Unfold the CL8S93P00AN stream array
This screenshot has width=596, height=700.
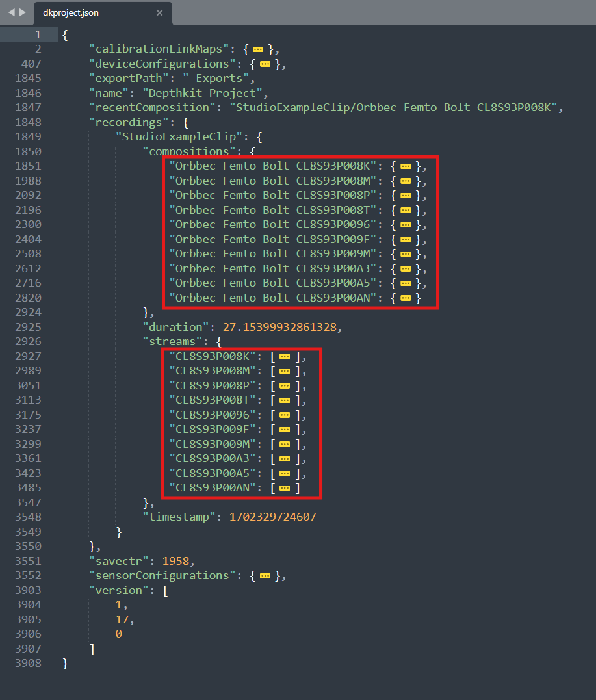click(284, 488)
